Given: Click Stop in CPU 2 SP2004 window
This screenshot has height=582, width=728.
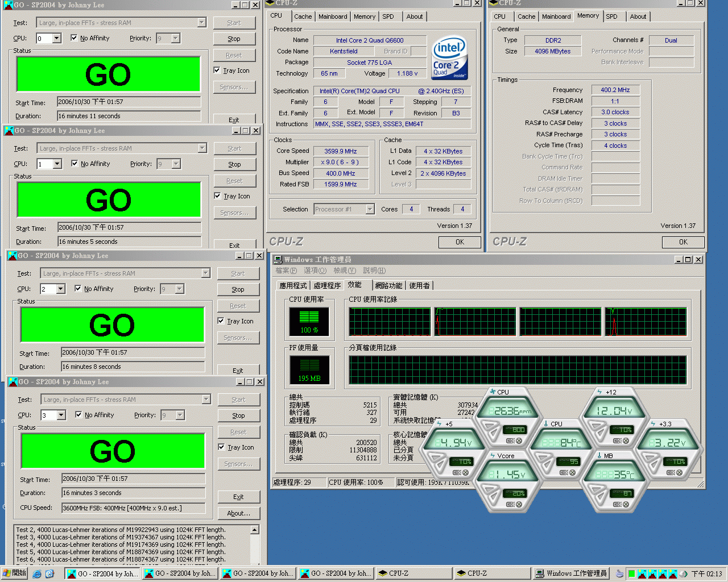Looking at the screenshot, I should (238, 289).
